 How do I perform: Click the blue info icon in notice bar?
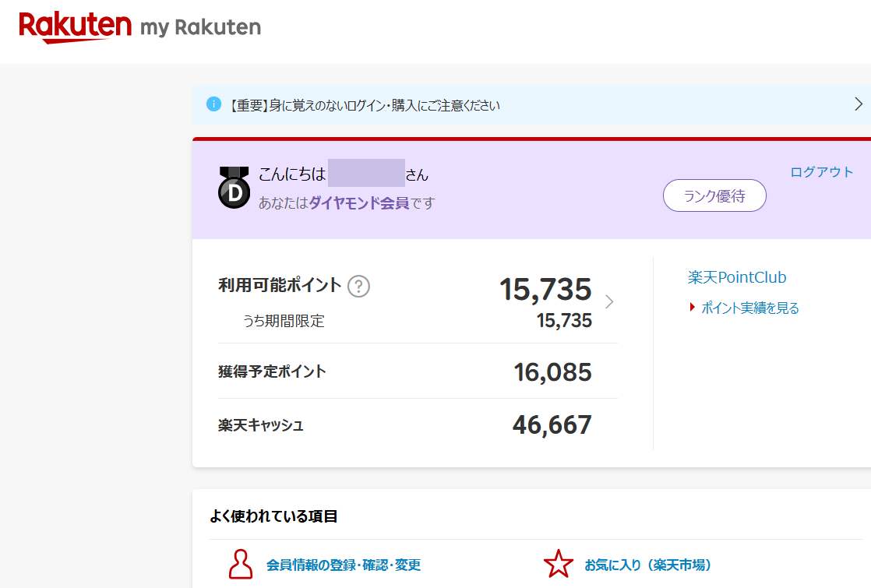[x=214, y=104]
